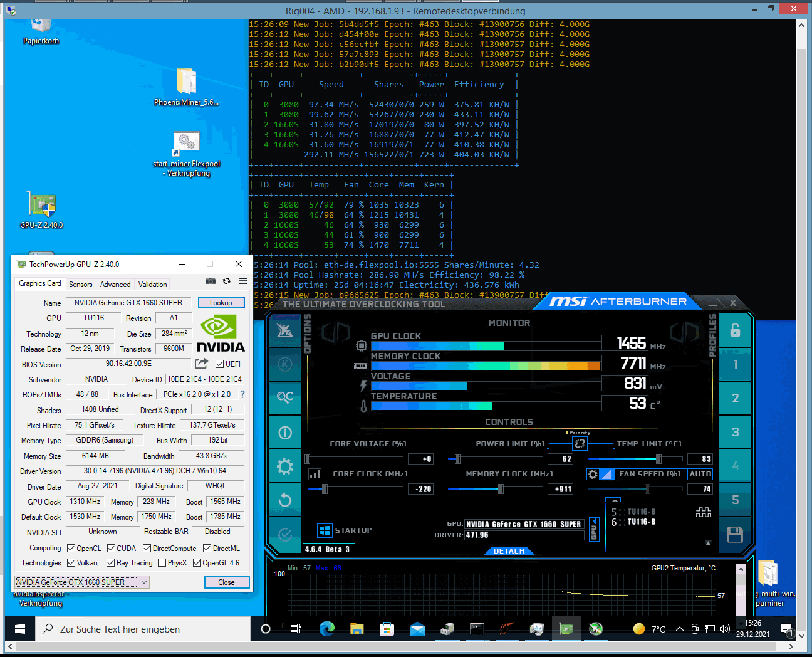Toggle UEFI checkbox in GPU-Z
The image size is (812, 657).
pyautogui.click(x=219, y=364)
